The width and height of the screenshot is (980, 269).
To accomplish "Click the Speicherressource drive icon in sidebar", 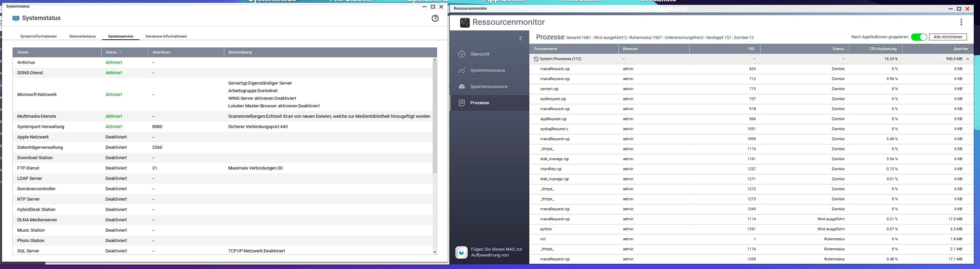I will click(462, 87).
